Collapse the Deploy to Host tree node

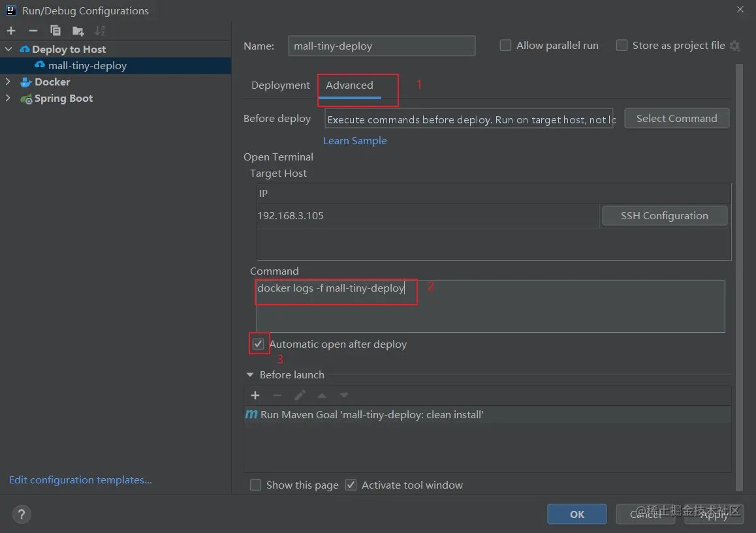point(8,49)
